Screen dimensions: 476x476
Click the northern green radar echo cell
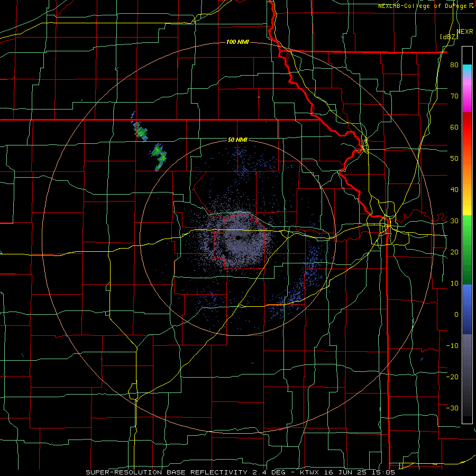point(141,131)
